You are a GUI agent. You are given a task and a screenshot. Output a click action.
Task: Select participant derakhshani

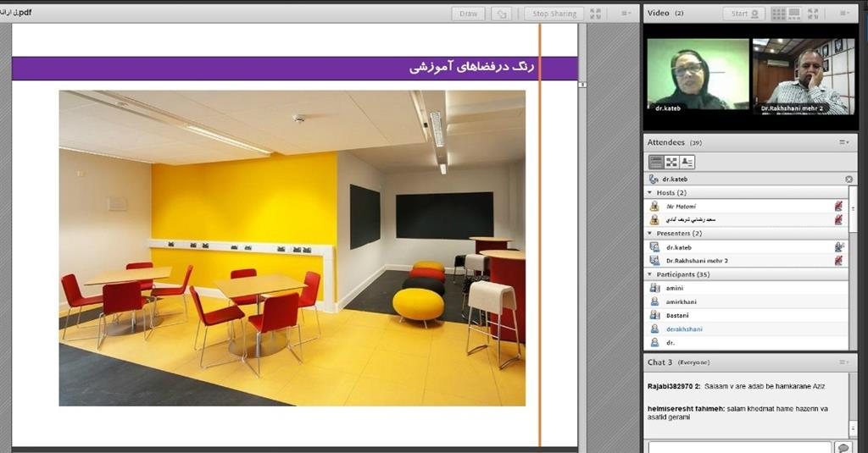pos(746,329)
